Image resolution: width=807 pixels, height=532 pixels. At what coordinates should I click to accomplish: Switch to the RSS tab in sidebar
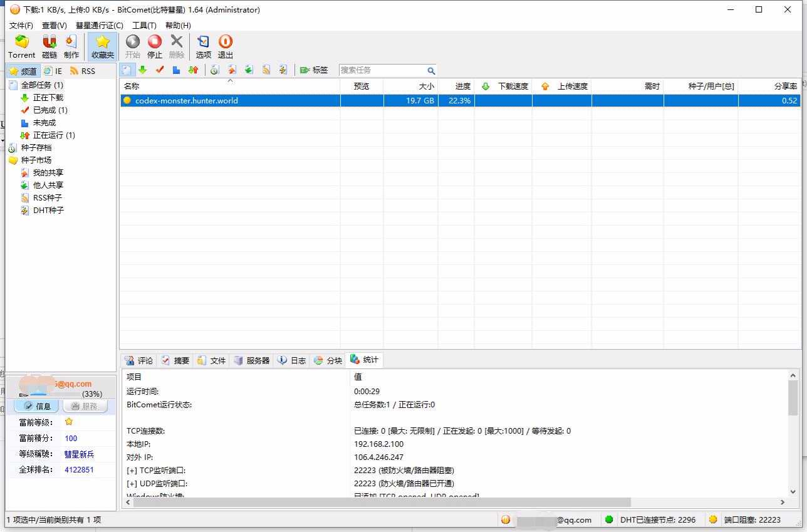pyautogui.click(x=83, y=71)
